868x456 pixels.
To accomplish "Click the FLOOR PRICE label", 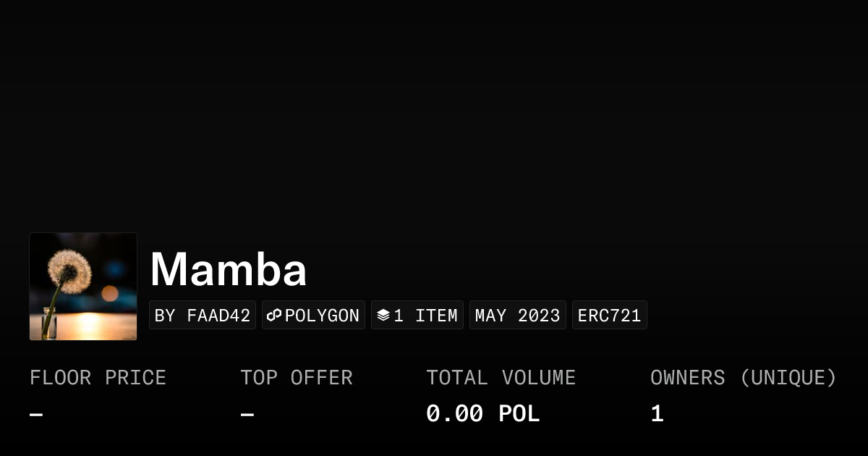I will coord(98,378).
